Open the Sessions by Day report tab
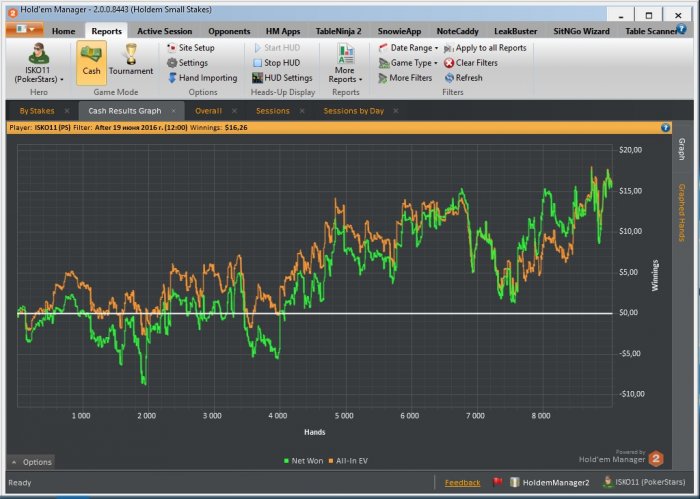 [355, 111]
